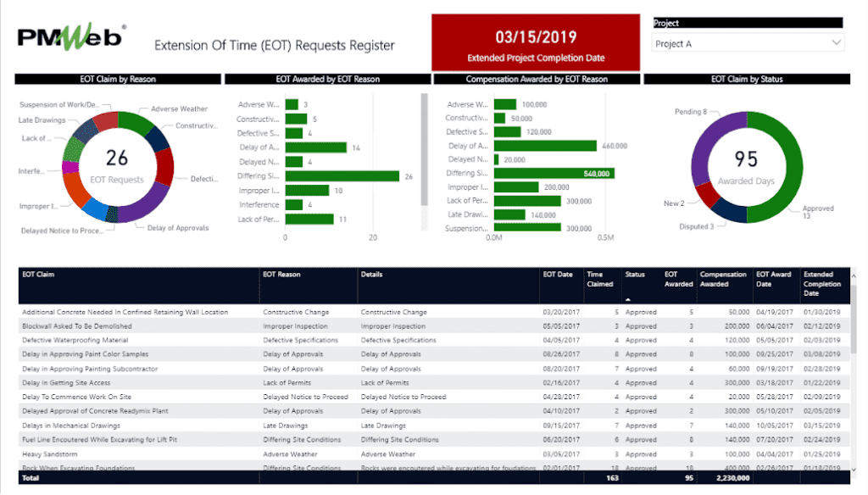
Task: Sort by the EOT Claim column header
Action: pyautogui.click(x=38, y=275)
